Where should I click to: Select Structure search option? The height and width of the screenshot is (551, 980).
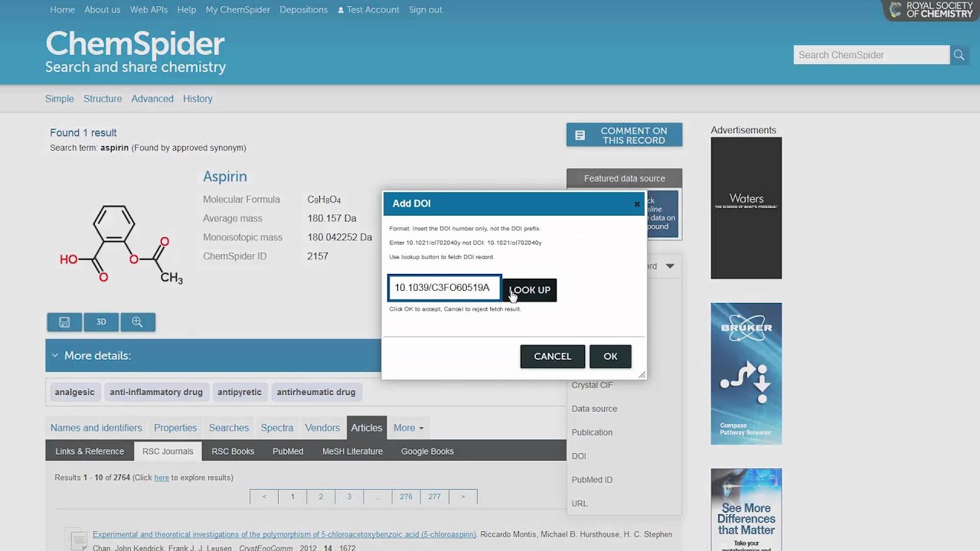[x=103, y=99]
